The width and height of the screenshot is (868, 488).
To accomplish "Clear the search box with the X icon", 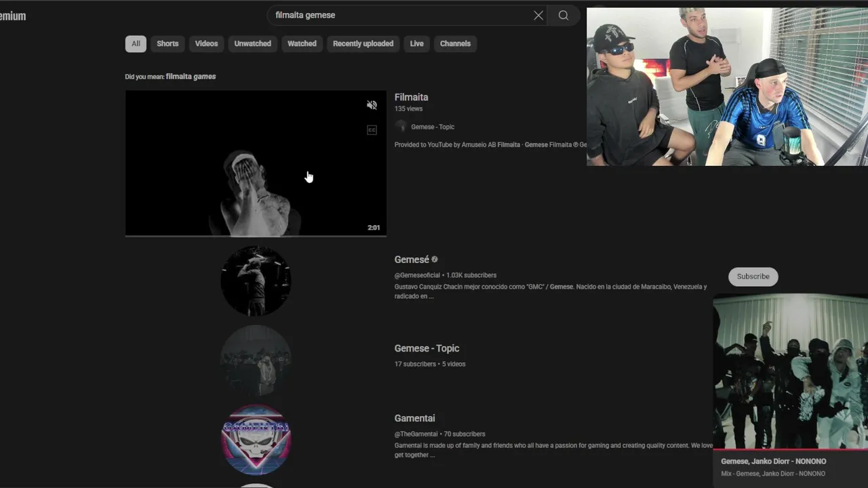I will [538, 16].
